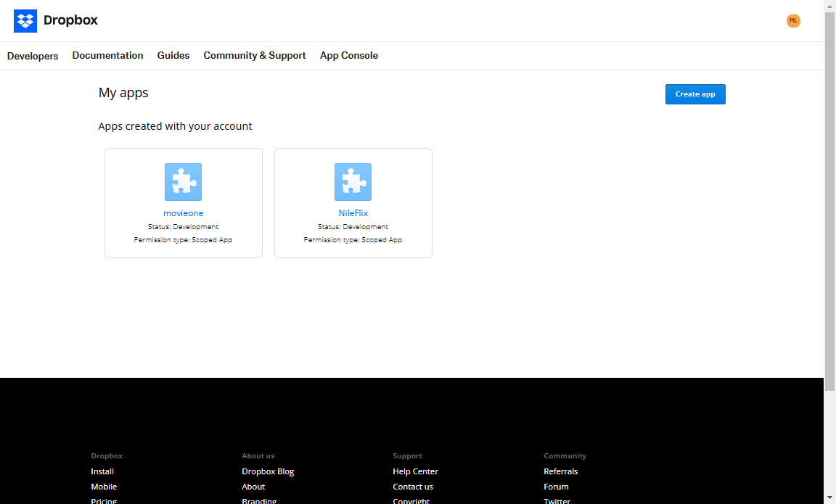Click movieone 'Status: Development' text
The image size is (836, 504).
[x=183, y=227]
